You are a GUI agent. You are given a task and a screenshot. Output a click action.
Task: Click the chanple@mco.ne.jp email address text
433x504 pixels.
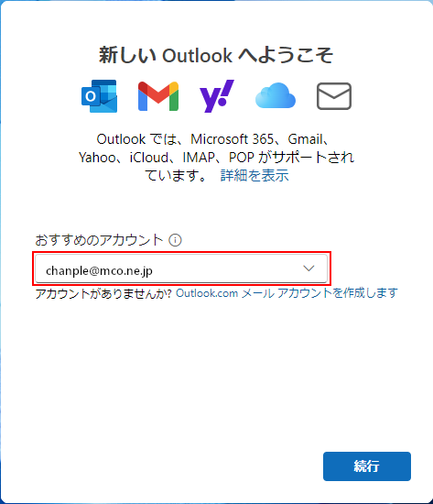99,270
